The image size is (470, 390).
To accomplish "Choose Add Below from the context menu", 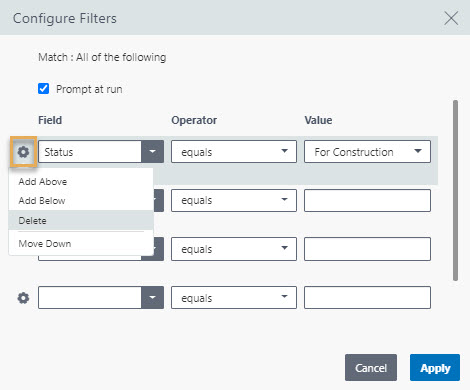I will click(42, 201).
